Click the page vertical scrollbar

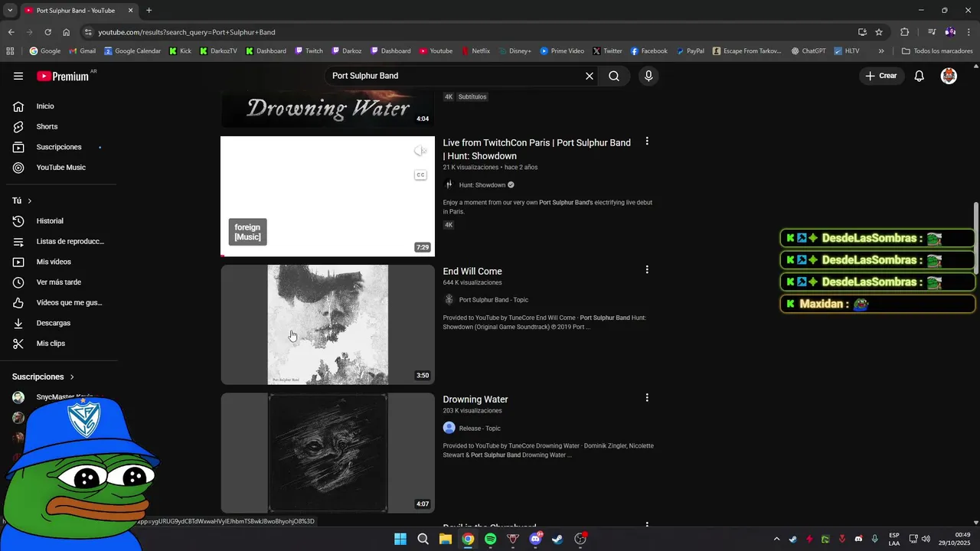coord(976,238)
